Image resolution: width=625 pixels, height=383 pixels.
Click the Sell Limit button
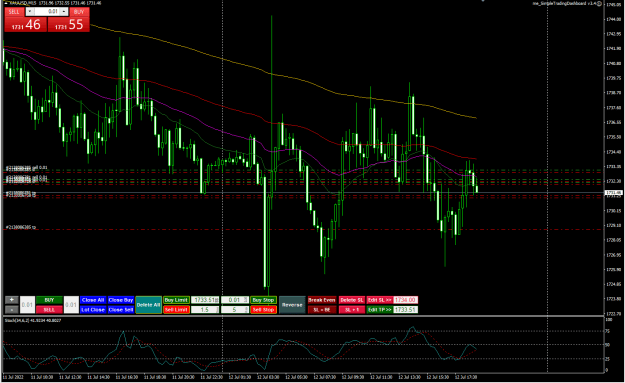coord(176,310)
